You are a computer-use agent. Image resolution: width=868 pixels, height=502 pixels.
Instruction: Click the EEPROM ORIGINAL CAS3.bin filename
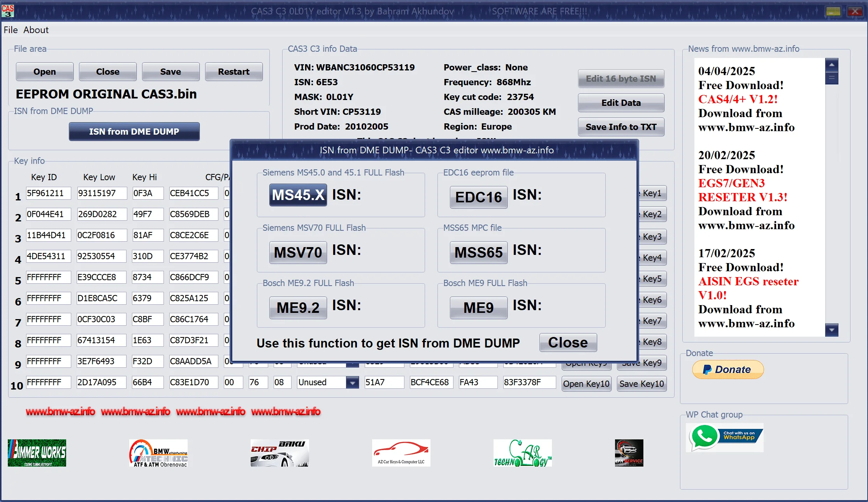tap(106, 94)
